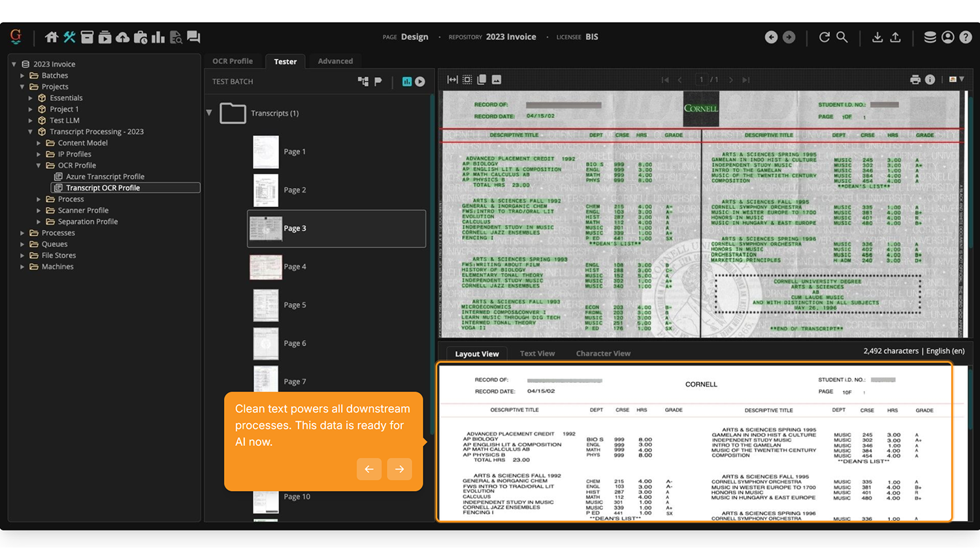980x559 pixels.
Task: Open the bar chart stats icon
Action: click(x=158, y=37)
